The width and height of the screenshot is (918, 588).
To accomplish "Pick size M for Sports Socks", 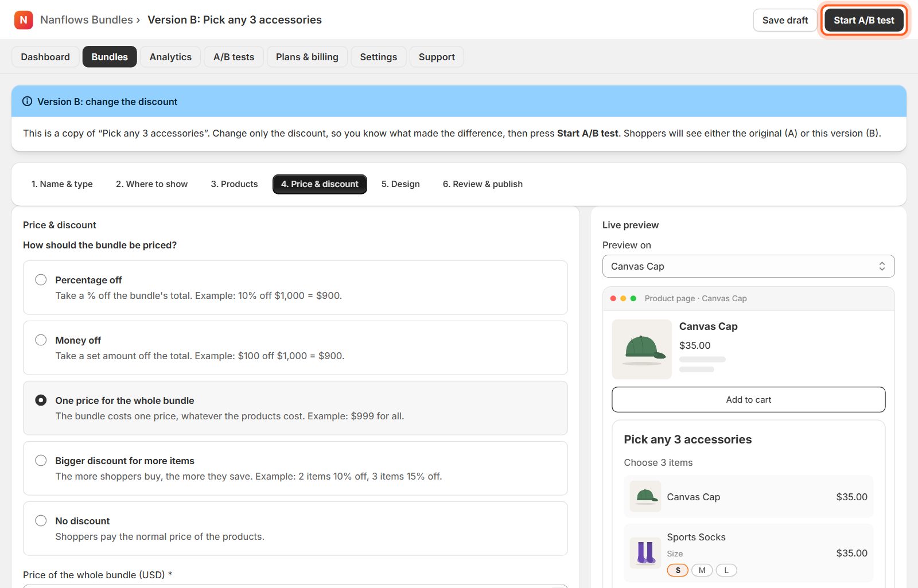I will [702, 570].
